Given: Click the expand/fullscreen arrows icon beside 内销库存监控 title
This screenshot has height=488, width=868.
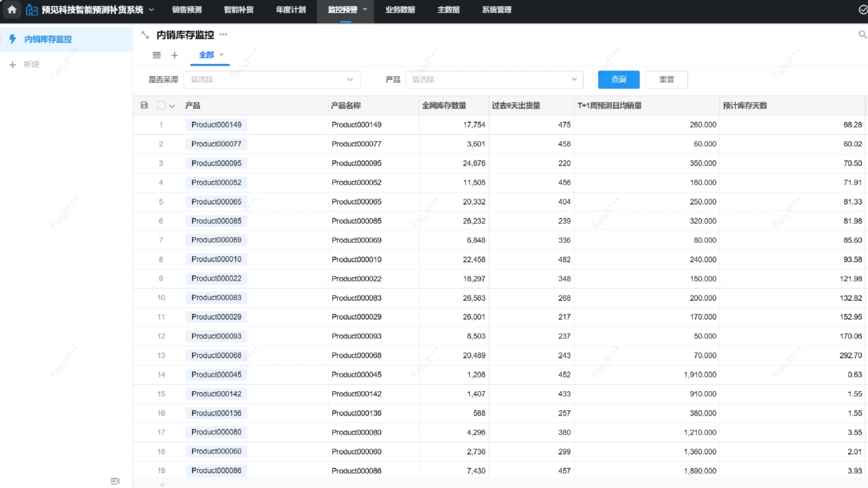Looking at the screenshot, I should (144, 35).
